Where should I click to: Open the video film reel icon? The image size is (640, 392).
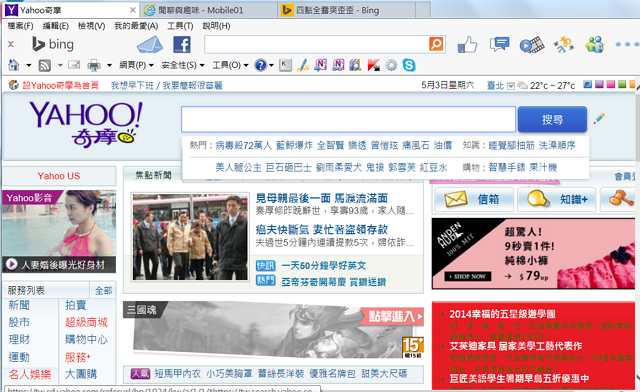click(532, 45)
